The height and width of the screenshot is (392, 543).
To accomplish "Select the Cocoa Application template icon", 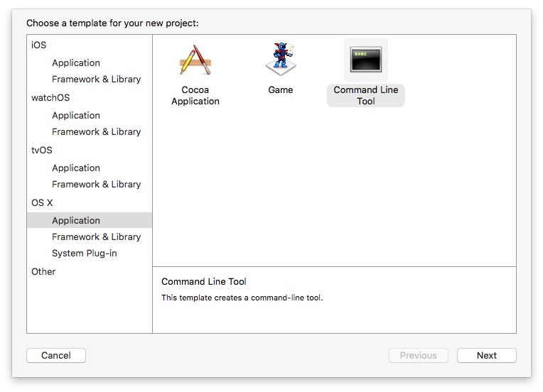I will (x=195, y=60).
